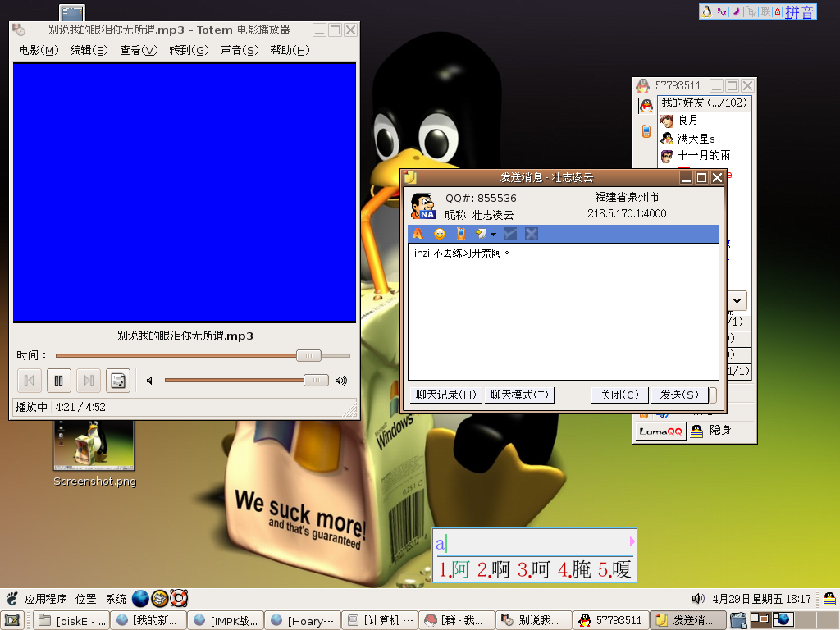Image resolution: width=840 pixels, height=630 pixels.
Task: Open the 应用程序 menu in the GNOME panel
Action: (x=45, y=599)
